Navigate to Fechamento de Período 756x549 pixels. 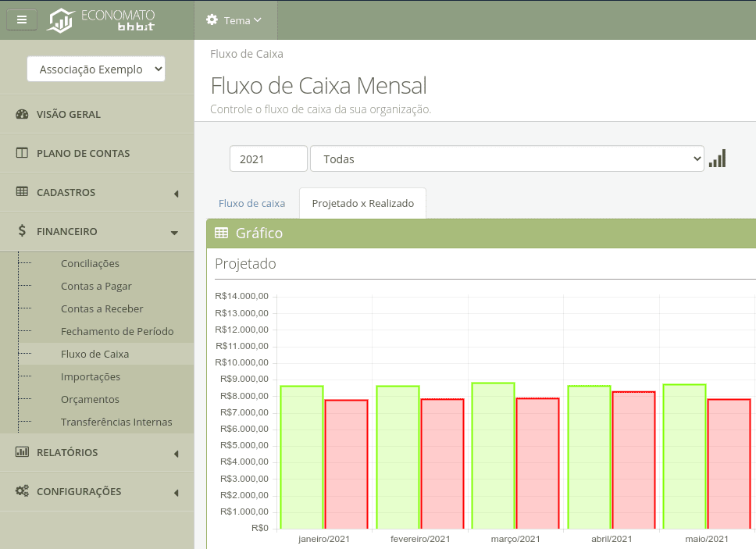coord(117,332)
